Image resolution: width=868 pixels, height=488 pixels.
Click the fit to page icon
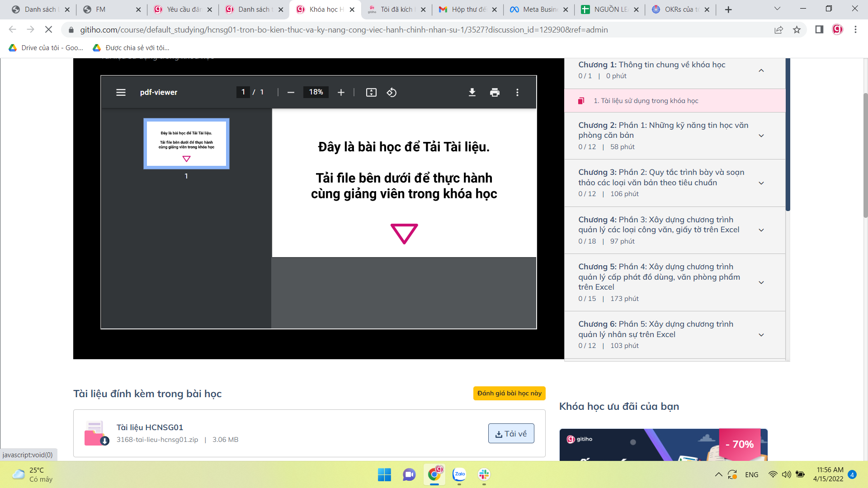point(371,92)
